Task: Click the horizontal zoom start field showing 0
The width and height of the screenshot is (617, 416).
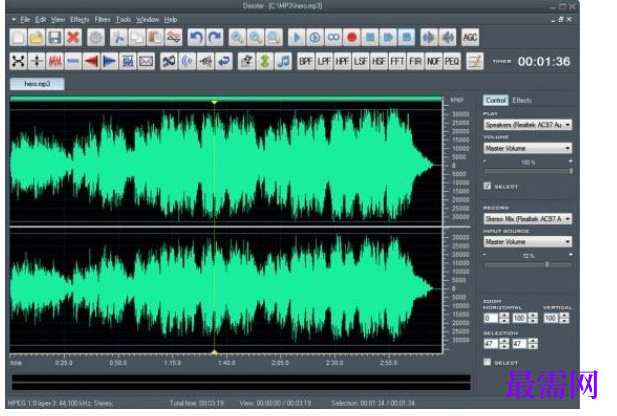Action: pos(491,318)
